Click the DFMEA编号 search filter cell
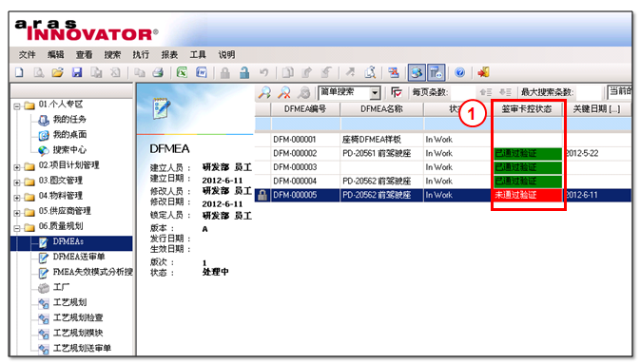This screenshot has height=364, width=640. tap(305, 124)
